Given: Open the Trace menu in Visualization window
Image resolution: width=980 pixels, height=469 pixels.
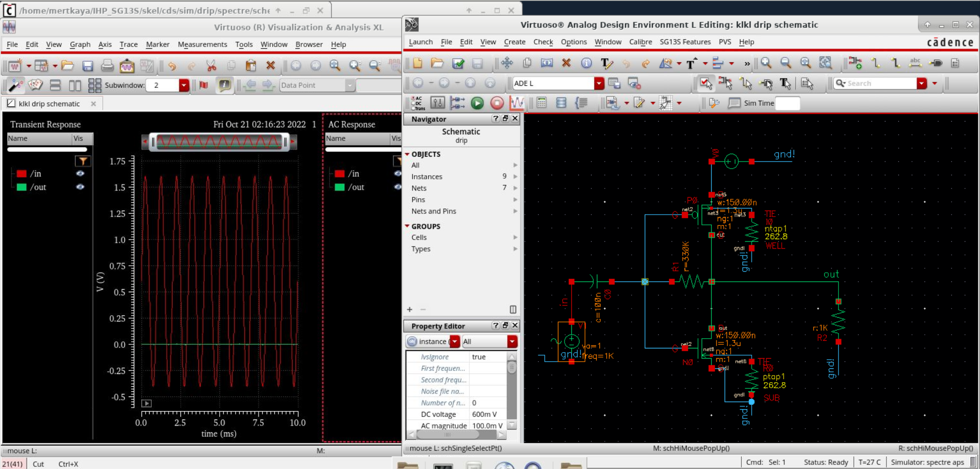Looking at the screenshot, I should point(128,44).
